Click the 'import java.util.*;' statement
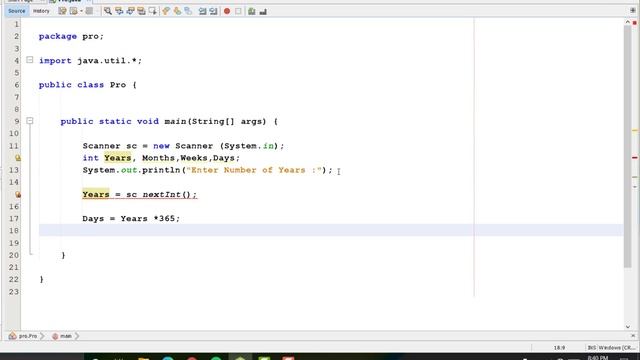 (90, 60)
